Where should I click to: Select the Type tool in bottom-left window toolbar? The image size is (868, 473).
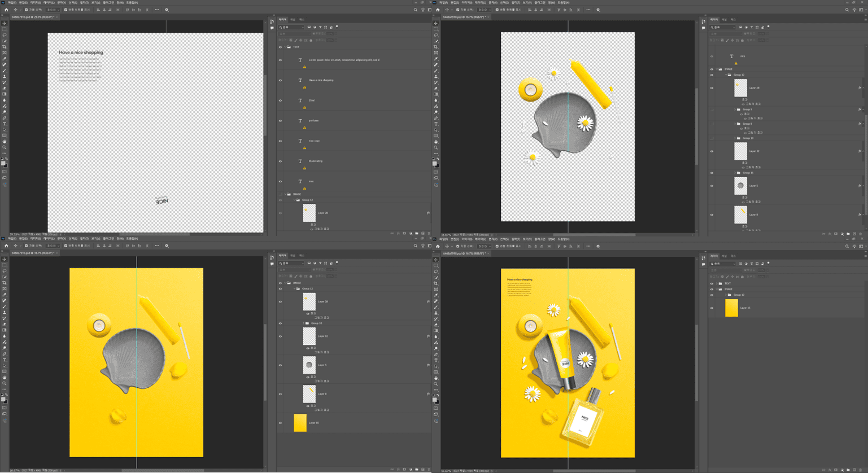(5, 360)
